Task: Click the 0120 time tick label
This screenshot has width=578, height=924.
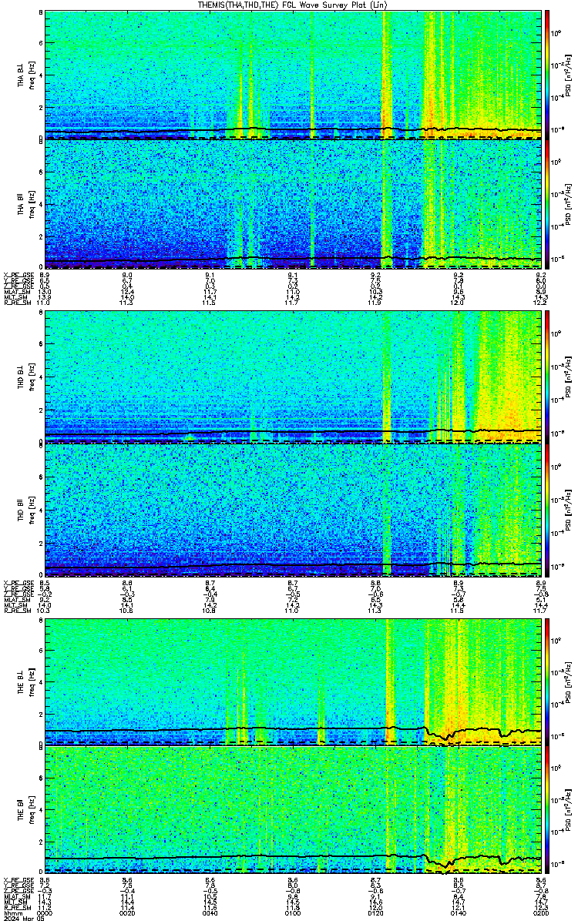Action: [x=375, y=913]
